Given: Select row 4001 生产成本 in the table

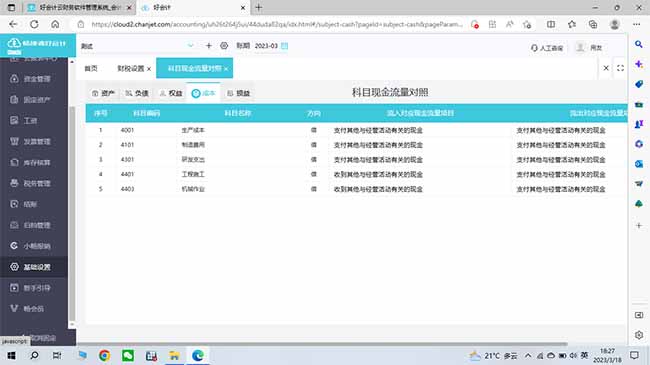Looking at the screenshot, I should click(x=357, y=130).
